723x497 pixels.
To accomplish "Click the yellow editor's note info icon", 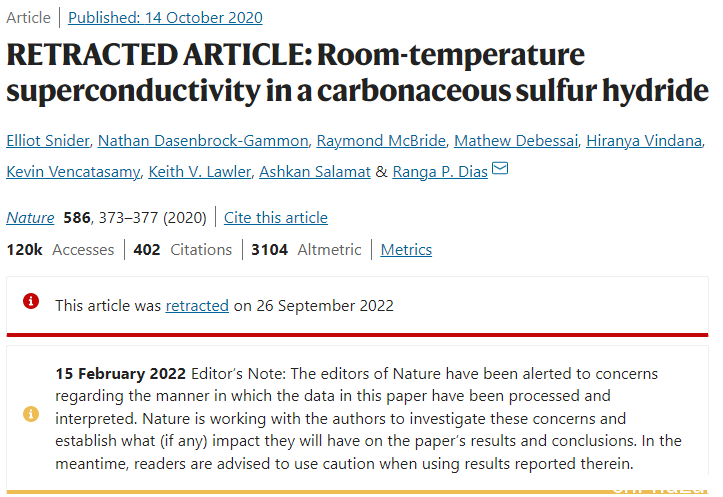I will point(31,414).
